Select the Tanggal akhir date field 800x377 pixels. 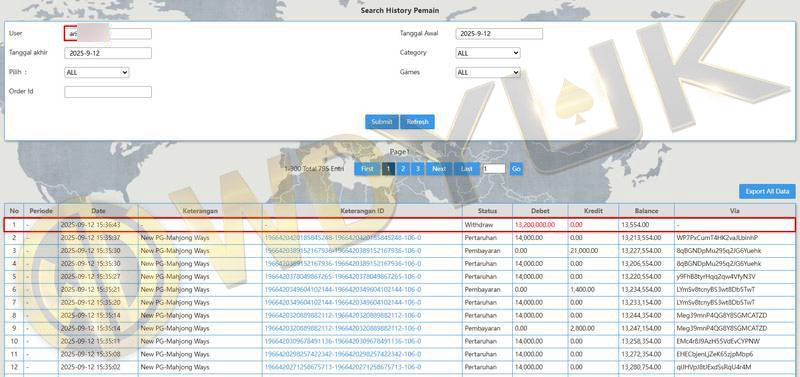108,53
